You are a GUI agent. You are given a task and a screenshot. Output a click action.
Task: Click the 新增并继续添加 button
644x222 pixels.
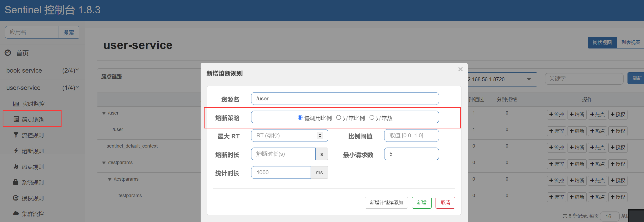pos(386,203)
